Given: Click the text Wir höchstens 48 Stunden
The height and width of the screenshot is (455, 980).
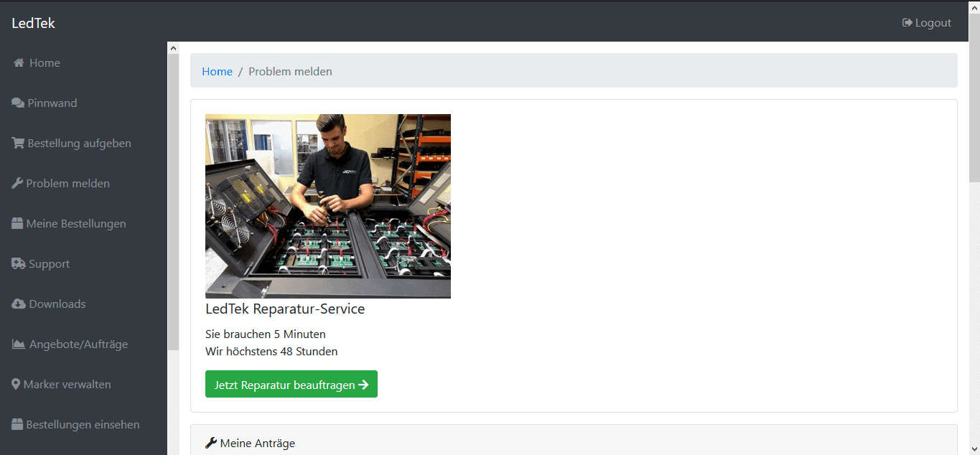Looking at the screenshot, I should coord(271,352).
